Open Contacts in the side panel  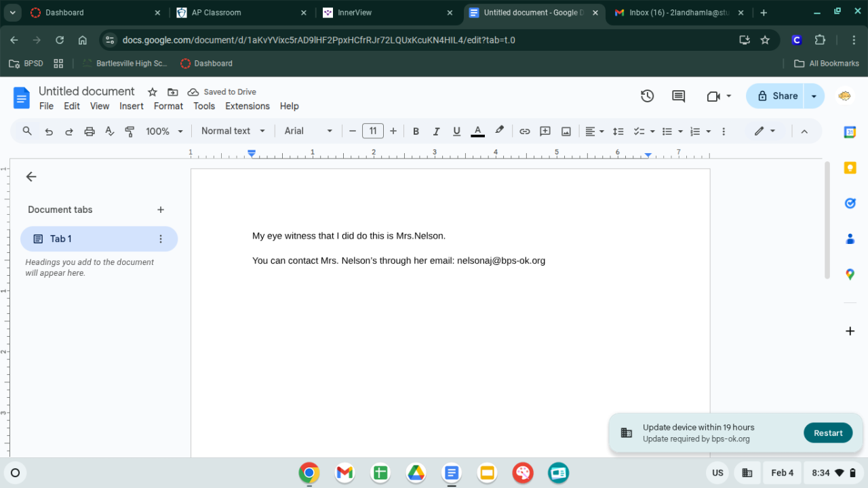[850, 239]
